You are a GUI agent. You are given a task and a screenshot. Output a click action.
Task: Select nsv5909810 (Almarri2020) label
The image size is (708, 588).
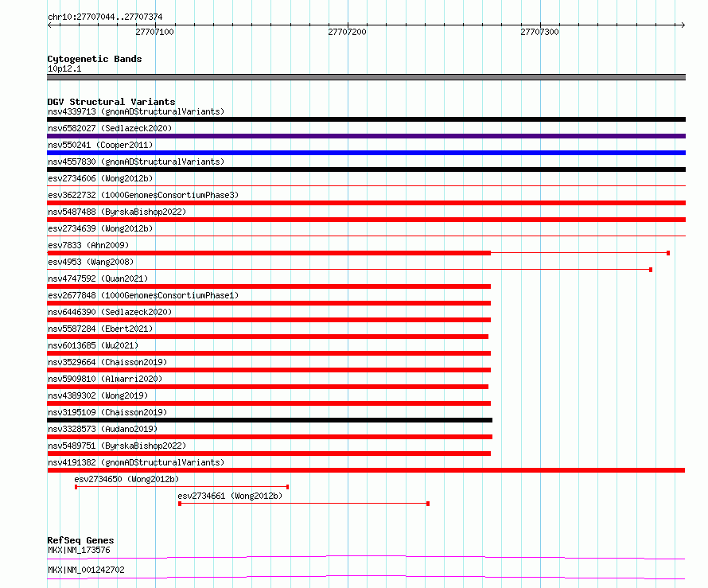105,379
